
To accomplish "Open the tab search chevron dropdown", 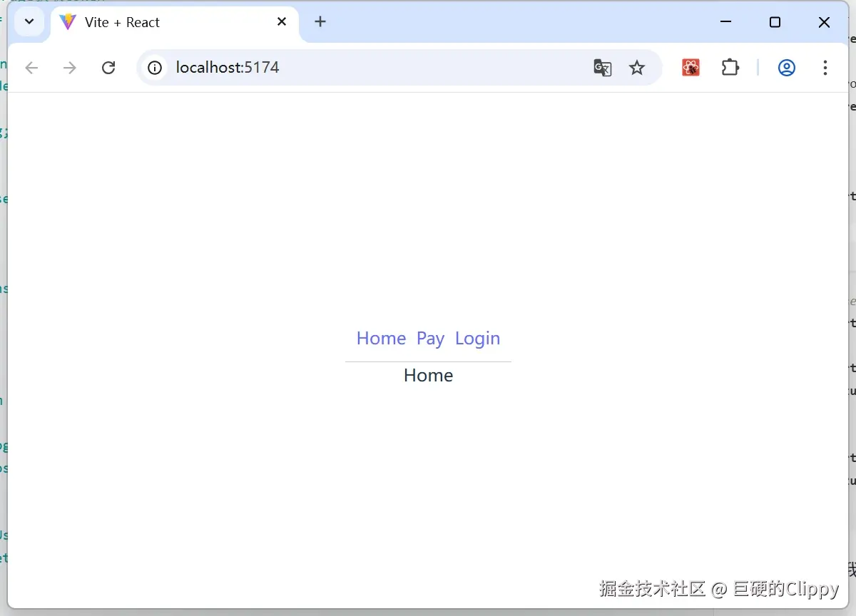I will [29, 21].
